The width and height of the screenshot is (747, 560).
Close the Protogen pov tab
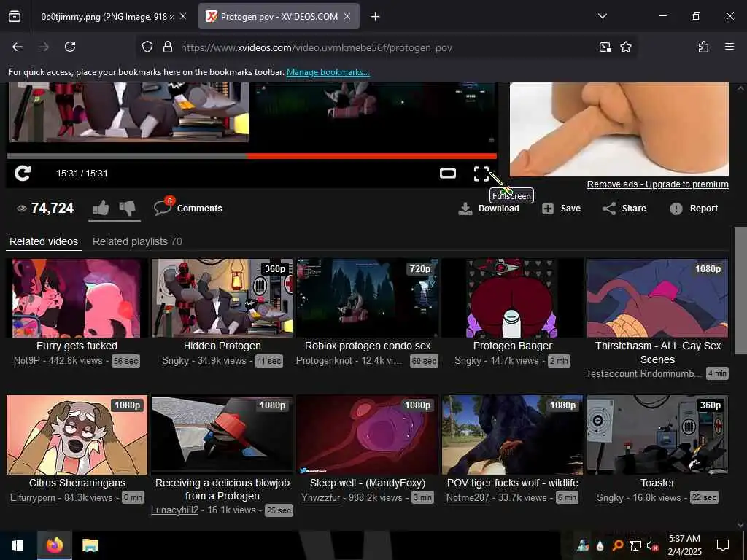347,17
